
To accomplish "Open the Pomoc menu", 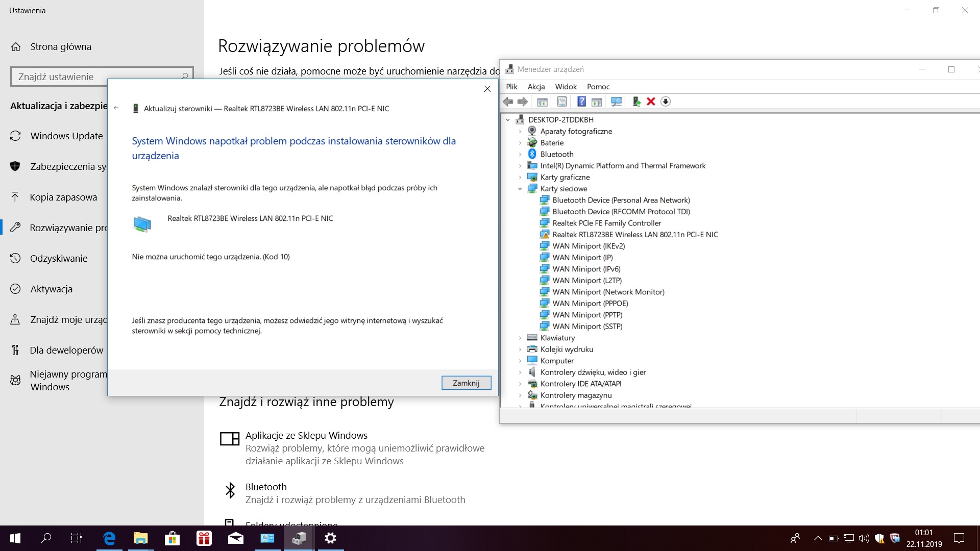I will (x=598, y=87).
